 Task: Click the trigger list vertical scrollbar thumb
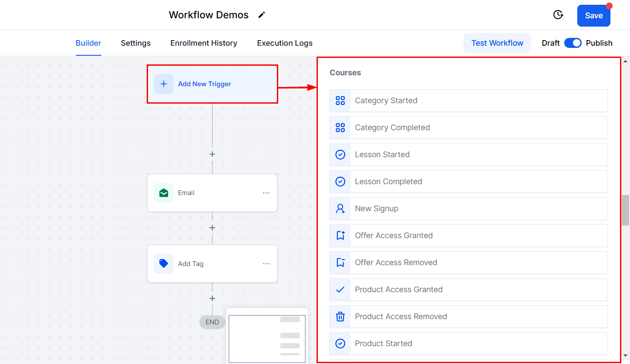[626, 210]
